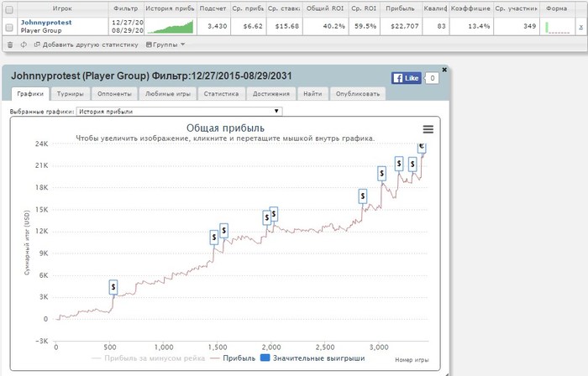Image resolution: width=588 pixels, height=376 pixels.
Task: Open the История прибыли chart selector
Action: 179,112
